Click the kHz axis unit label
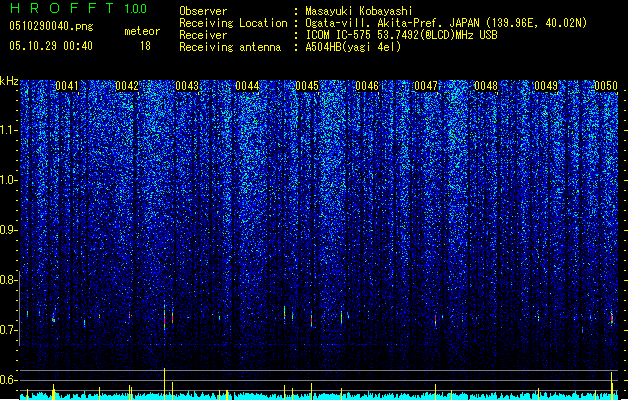The width and height of the screenshot is (629, 400). (9, 81)
